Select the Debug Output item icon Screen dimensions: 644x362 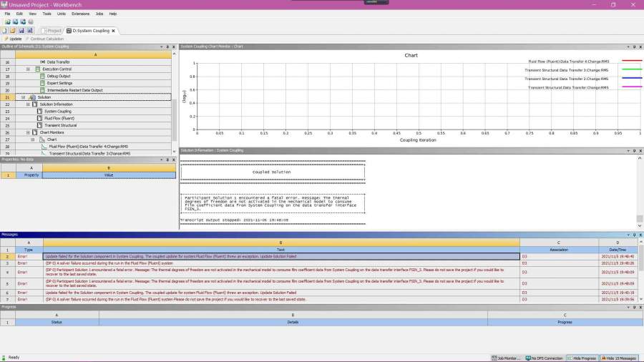tap(42, 76)
